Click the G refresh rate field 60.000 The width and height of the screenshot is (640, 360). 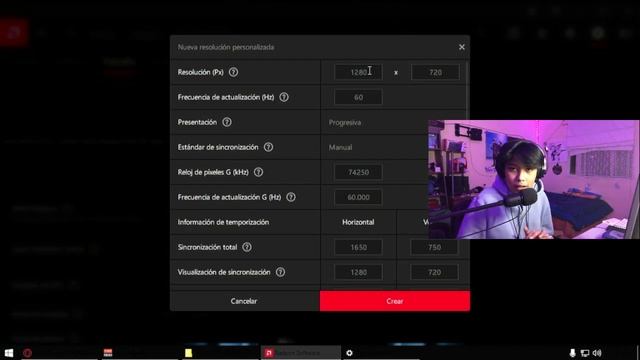[358, 197]
